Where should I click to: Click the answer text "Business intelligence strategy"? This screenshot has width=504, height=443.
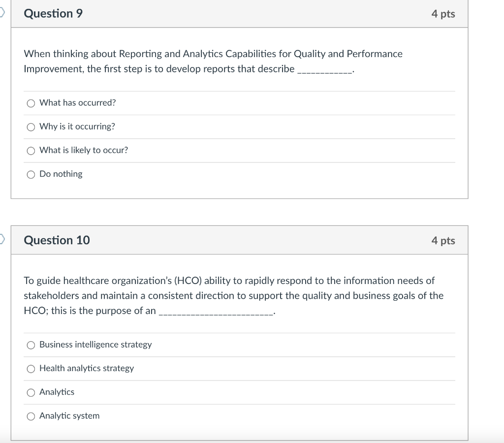click(95, 345)
